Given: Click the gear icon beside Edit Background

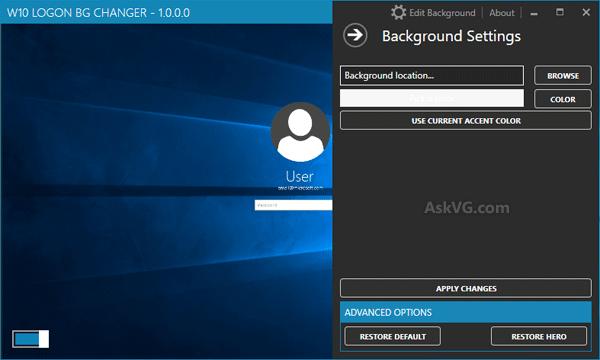Looking at the screenshot, I should (x=398, y=13).
